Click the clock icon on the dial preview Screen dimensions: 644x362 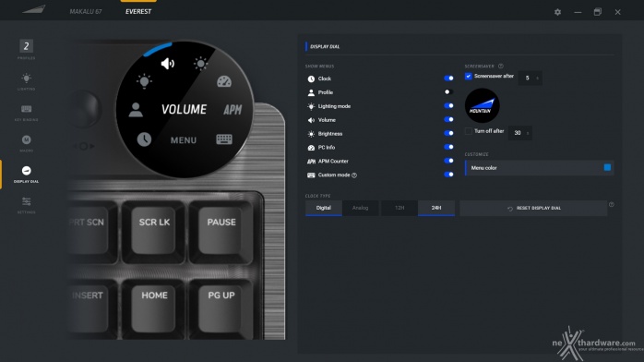click(144, 139)
